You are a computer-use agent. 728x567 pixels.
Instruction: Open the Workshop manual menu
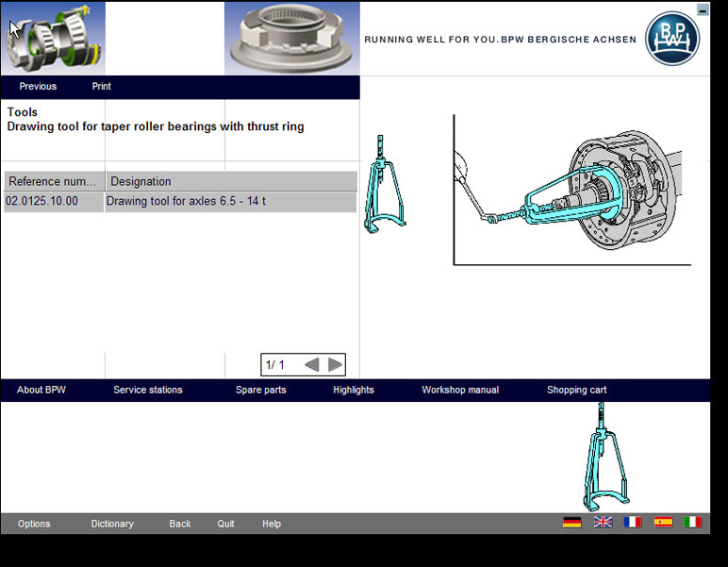(x=460, y=391)
